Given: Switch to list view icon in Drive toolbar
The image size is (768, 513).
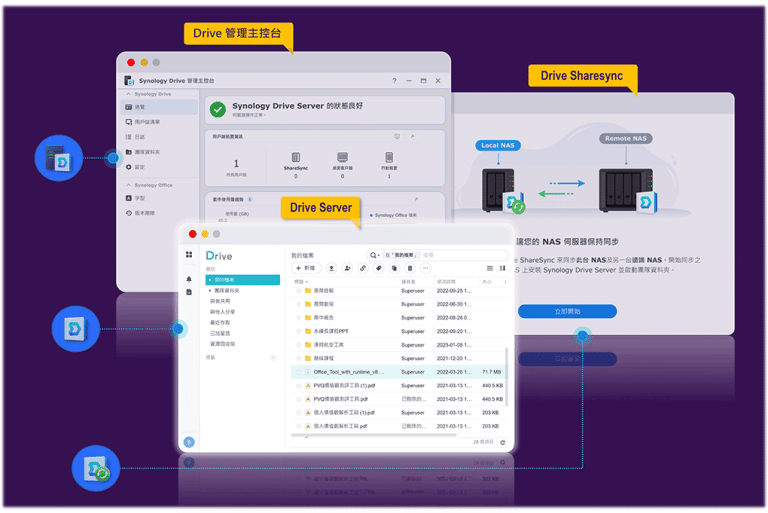Looking at the screenshot, I should pos(490,268).
